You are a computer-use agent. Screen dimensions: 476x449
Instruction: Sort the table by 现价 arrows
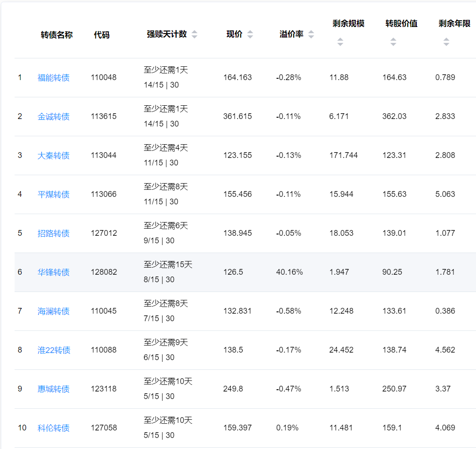coord(250,35)
